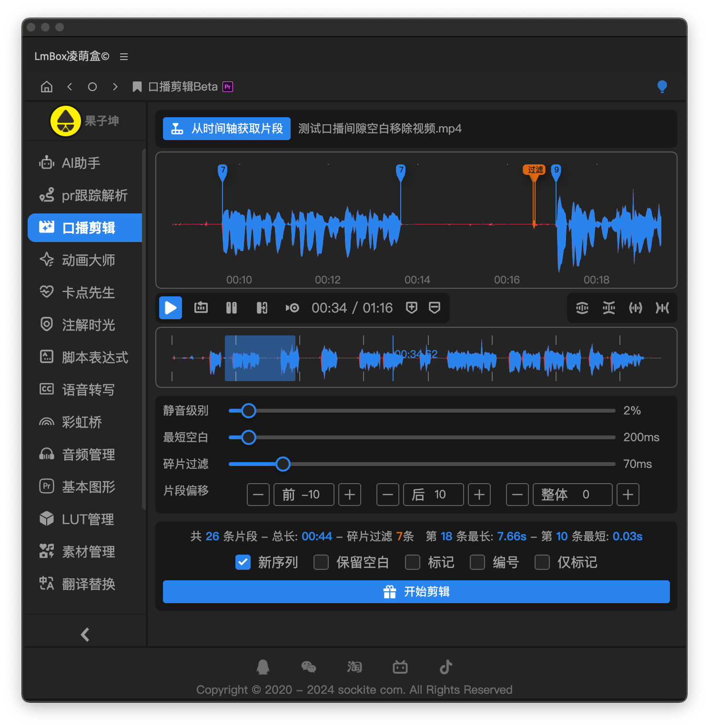This screenshot has width=709, height=728.
Task: Enable the 保留空白 checkbox
Action: pos(321,562)
